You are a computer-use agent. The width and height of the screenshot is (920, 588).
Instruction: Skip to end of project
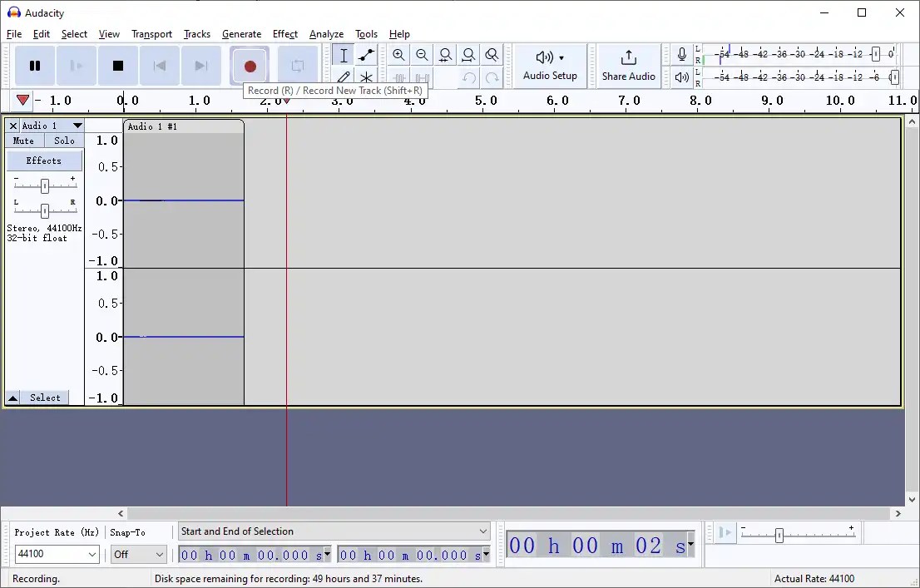[x=201, y=66]
